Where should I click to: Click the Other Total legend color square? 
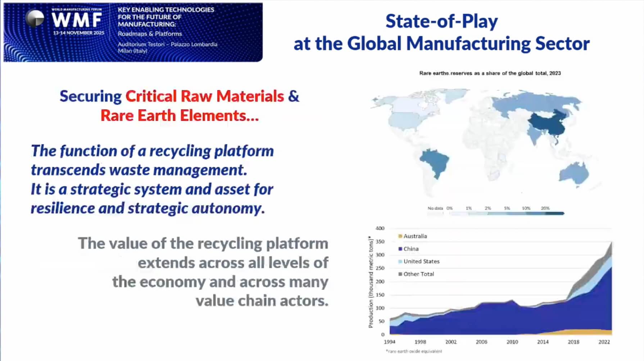tap(400, 274)
